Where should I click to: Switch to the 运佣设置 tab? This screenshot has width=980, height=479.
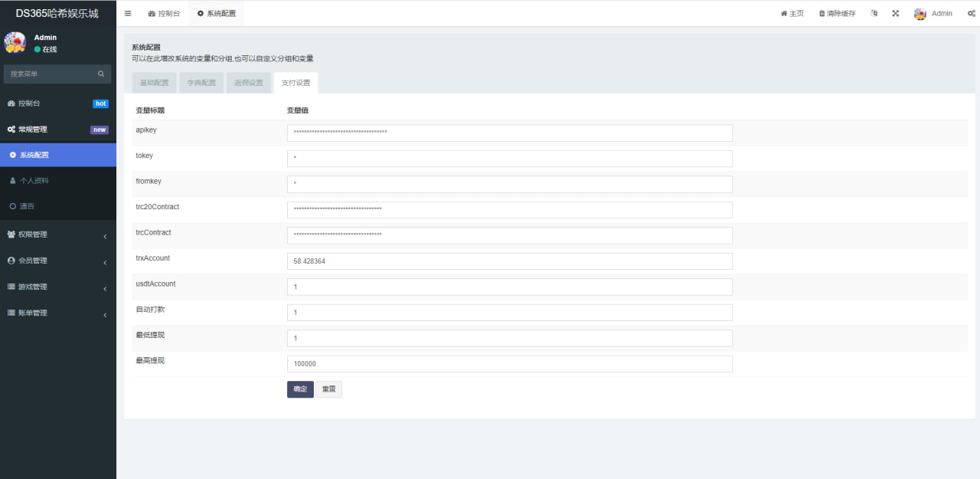tap(249, 83)
